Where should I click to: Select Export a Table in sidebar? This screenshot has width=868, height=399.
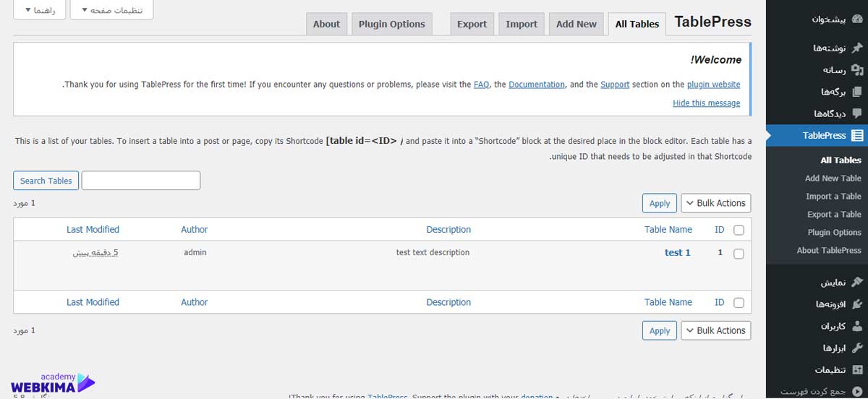pyautogui.click(x=834, y=214)
